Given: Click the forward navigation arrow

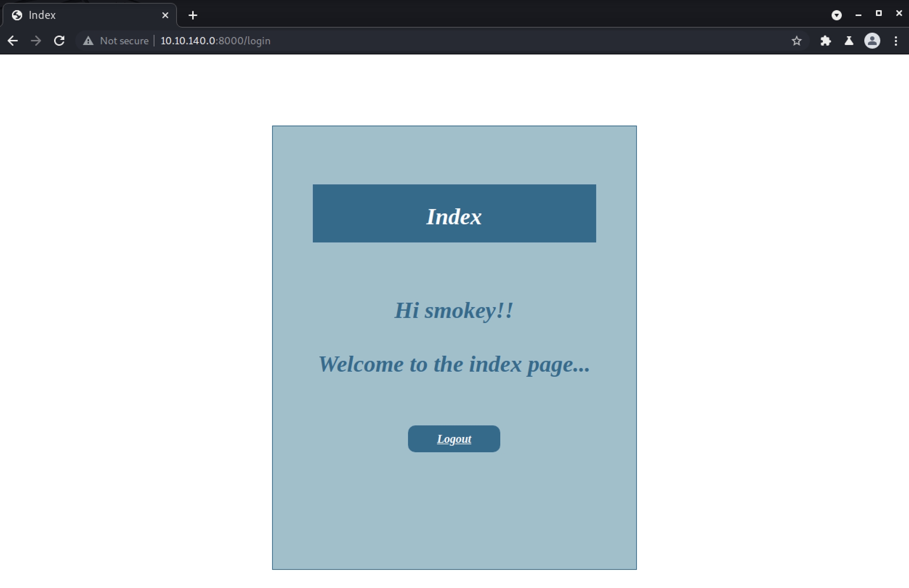Looking at the screenshot, I should click(x=36, y=41).
